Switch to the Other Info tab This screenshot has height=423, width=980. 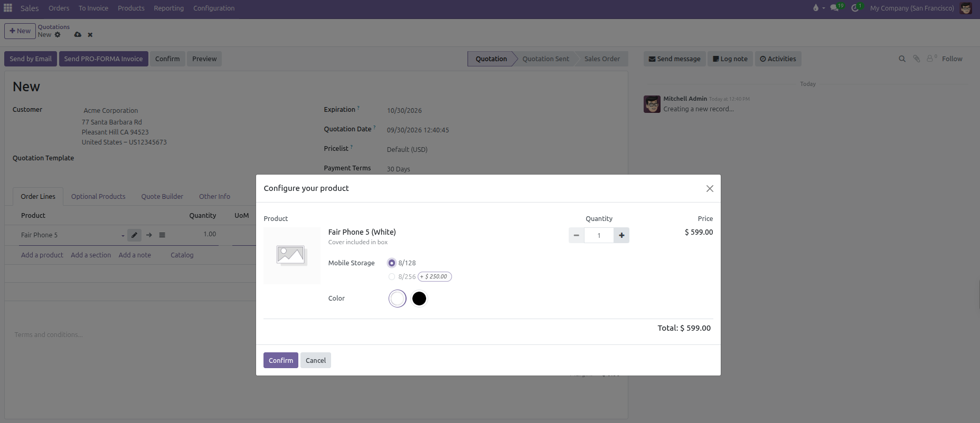coord(214,196)
